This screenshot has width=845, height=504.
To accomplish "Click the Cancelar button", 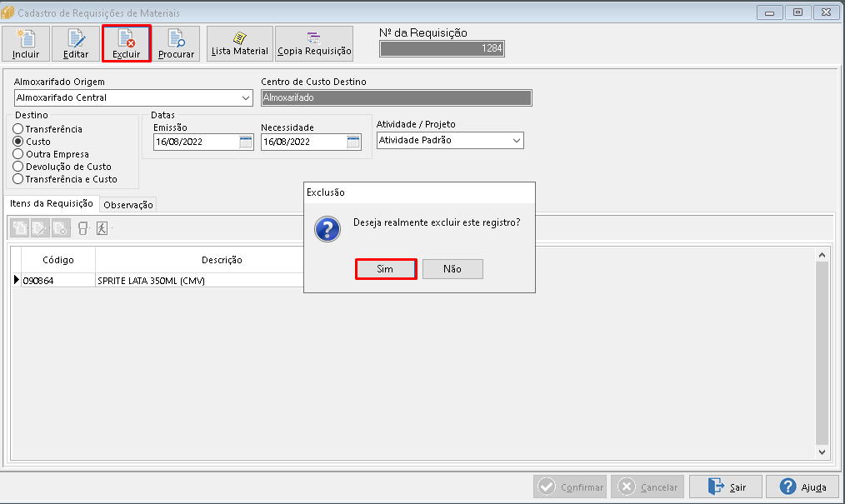I will tap(647, 487).
